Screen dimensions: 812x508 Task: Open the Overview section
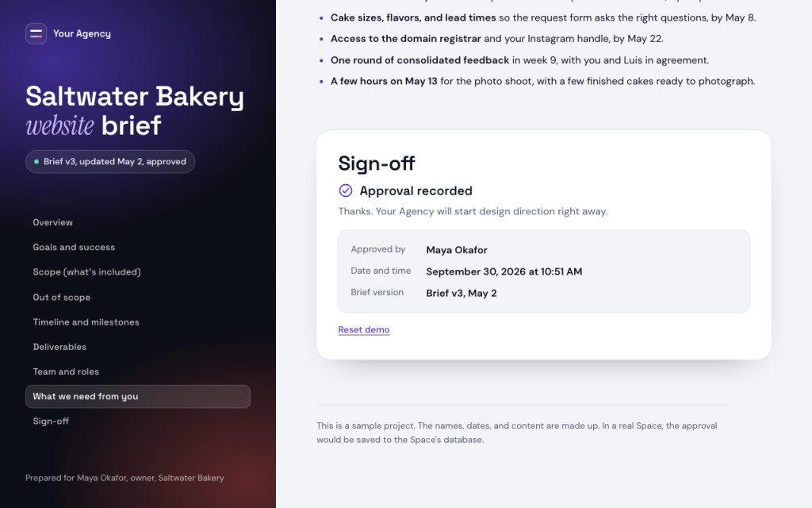click(52, 222)
